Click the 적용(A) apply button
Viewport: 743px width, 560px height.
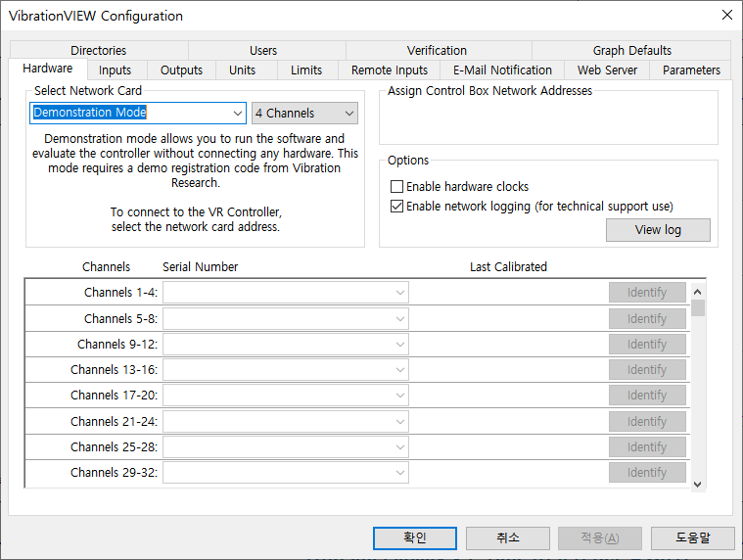click(x=600, y=538)
